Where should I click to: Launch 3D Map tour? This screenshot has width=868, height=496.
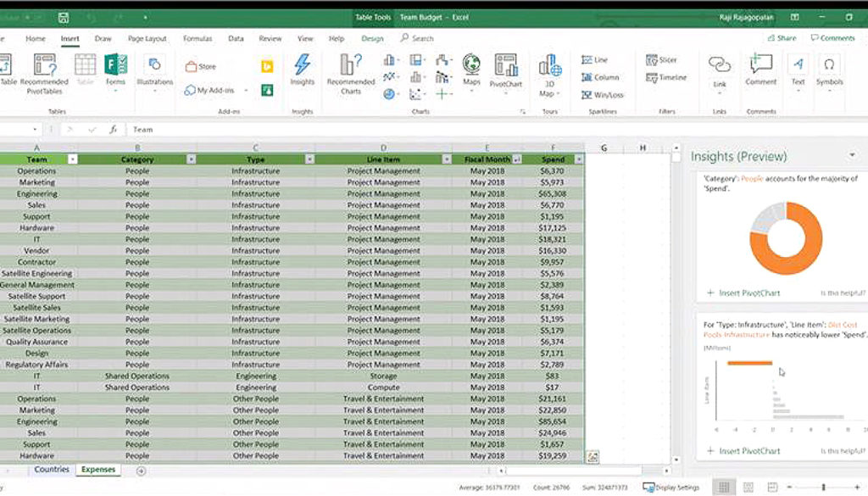[x=549, y=75]
